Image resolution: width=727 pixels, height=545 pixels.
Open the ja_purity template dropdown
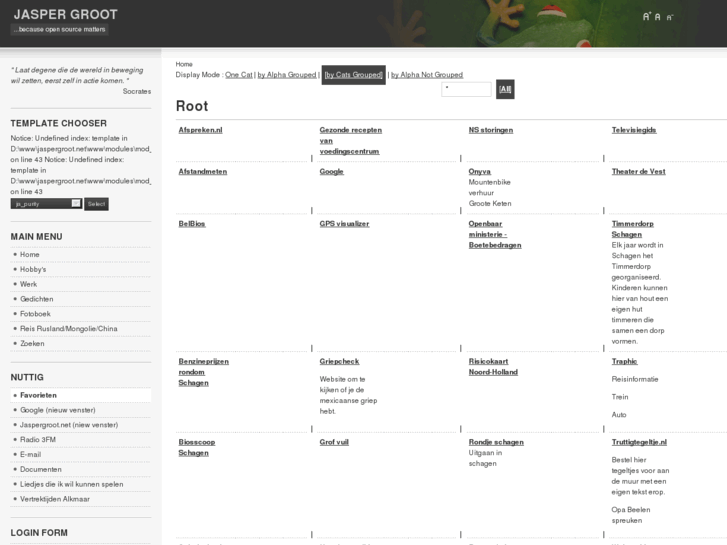click(x=46, y=204)
